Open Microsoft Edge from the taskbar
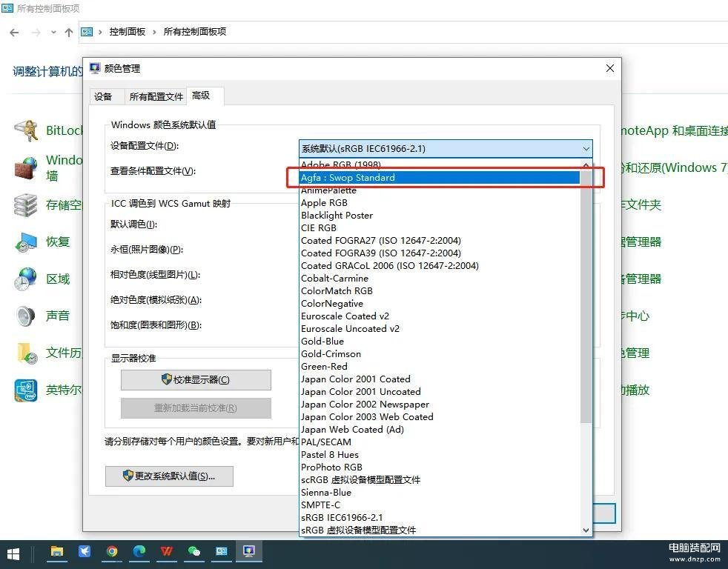 (x=139, y=551)
